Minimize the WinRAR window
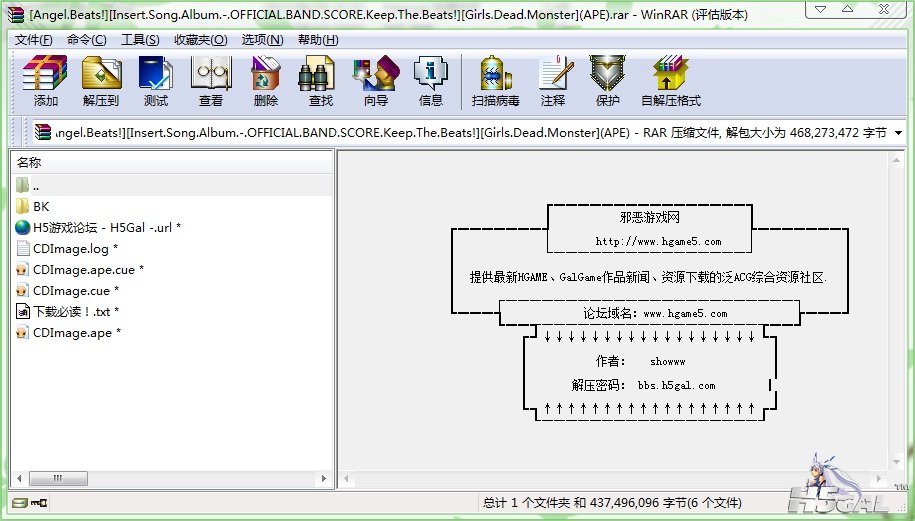 [x=820, y=9]
